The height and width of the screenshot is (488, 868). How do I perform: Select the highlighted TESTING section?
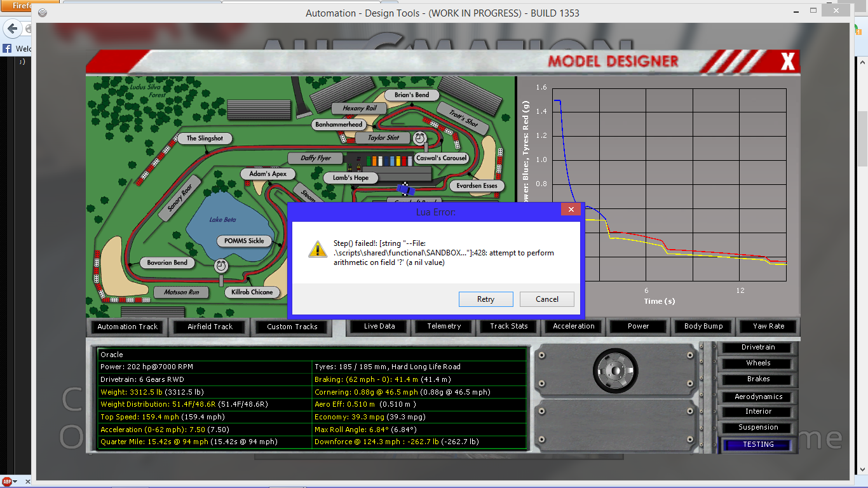pyautogui.click(x=758, y=445)
